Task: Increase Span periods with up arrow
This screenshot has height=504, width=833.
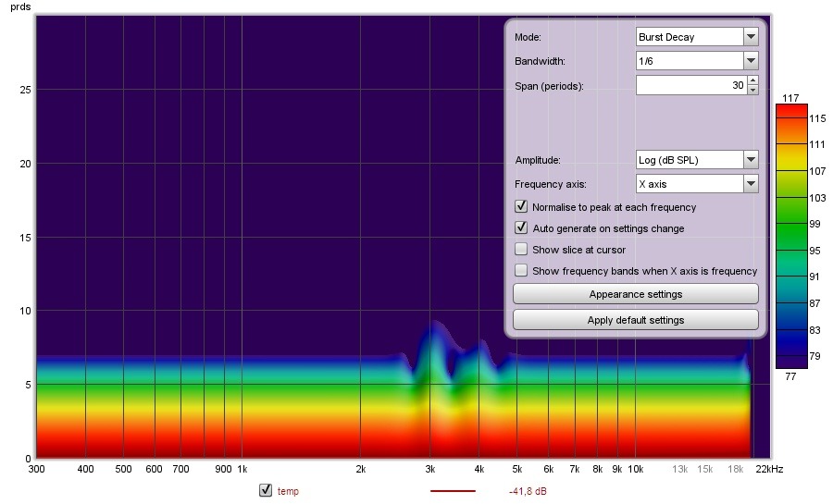Action: 752,80
